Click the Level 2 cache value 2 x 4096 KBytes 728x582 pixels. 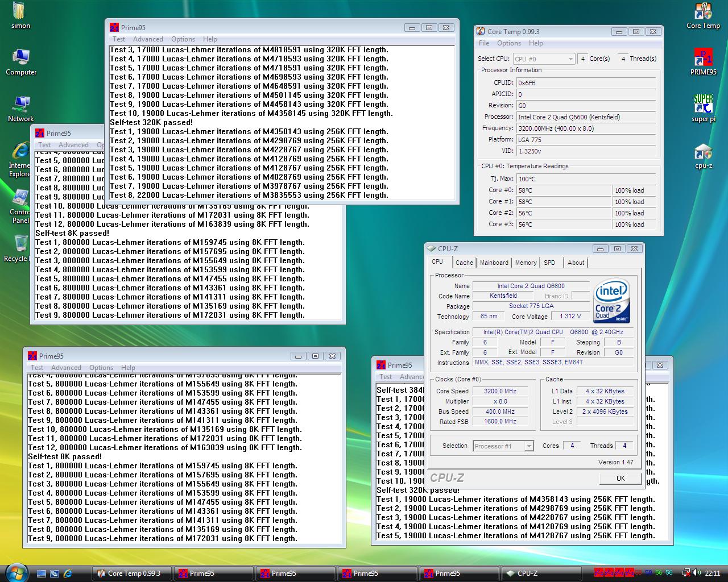(x=605, y=411)
